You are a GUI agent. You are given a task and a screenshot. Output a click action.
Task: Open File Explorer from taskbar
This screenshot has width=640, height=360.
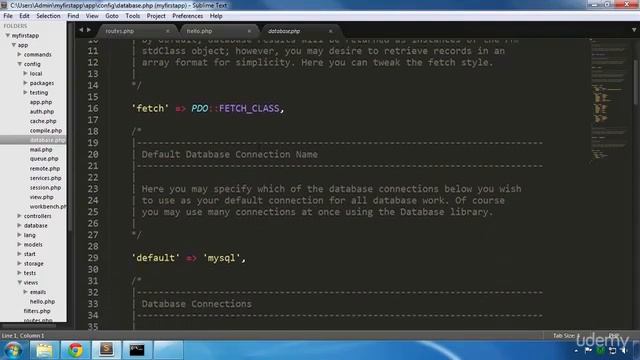point(44,350)
